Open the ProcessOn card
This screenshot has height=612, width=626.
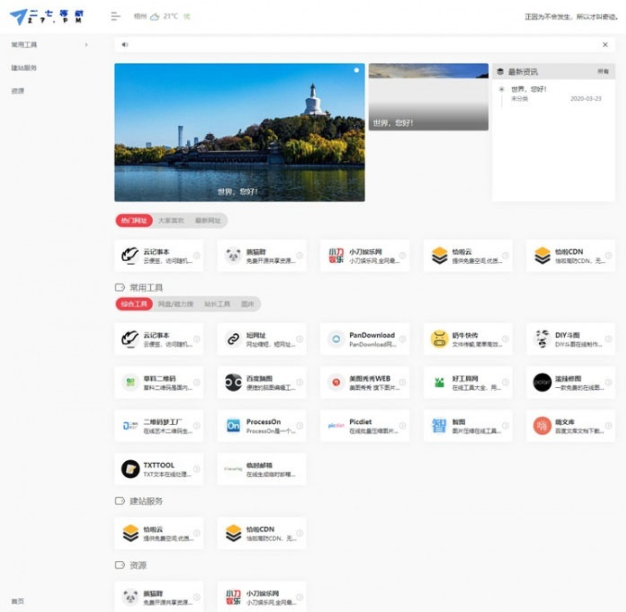pos(262,426)
